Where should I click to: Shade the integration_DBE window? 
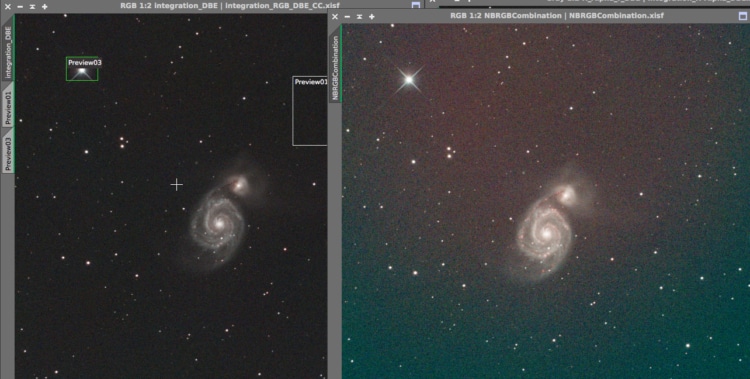tap(32, 7)
